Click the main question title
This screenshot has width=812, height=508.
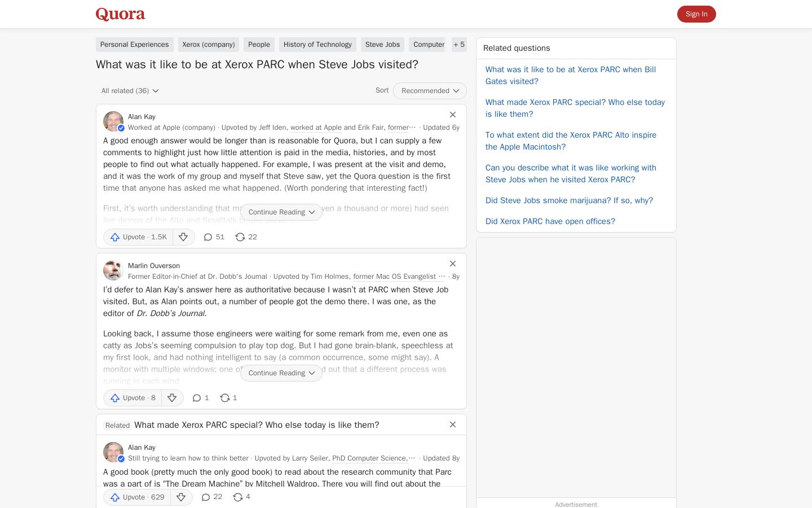(x=257, y=64)
